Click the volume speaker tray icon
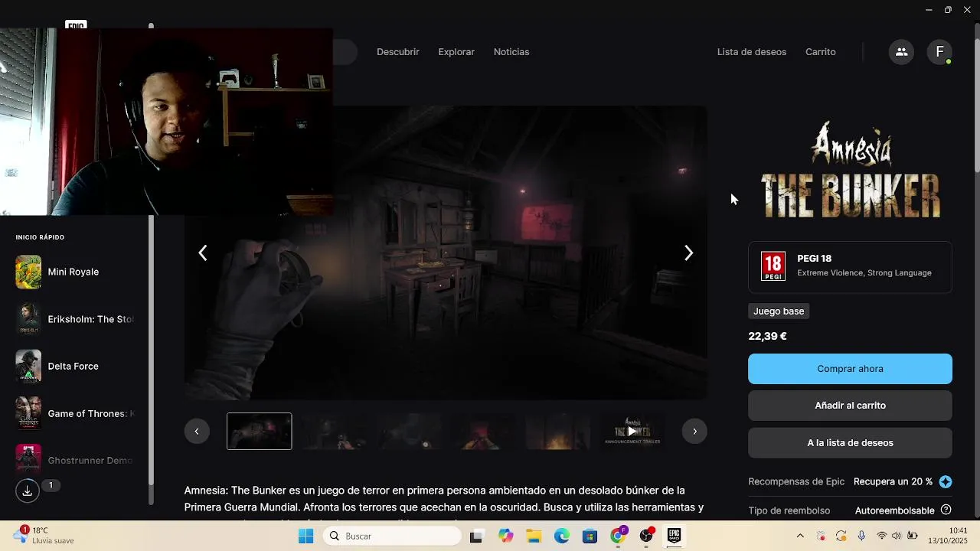The width and height of the screenshot is (980, 551). point(897,536)
